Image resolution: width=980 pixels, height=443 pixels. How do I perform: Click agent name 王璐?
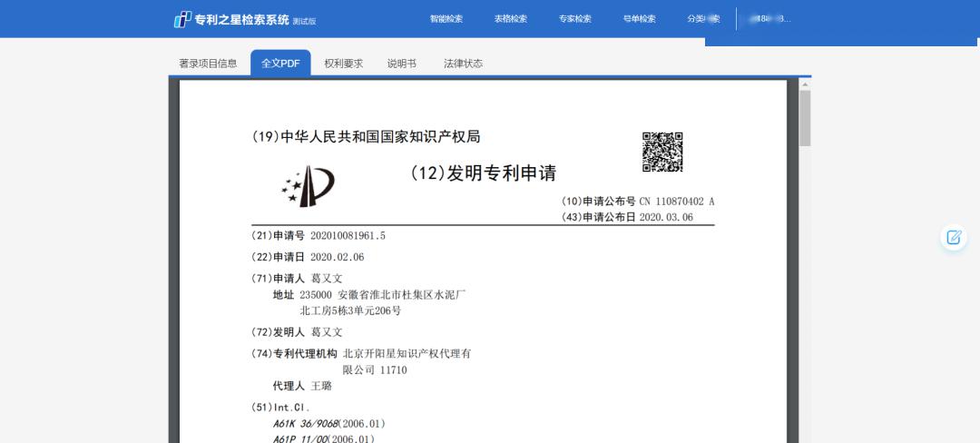(x=321, y=386)
